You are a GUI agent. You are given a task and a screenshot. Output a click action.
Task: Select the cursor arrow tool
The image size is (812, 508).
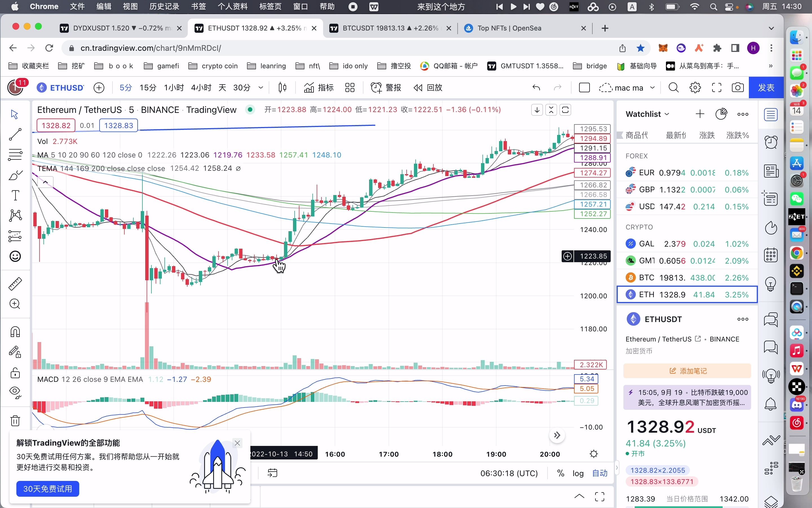pos(14,114)
